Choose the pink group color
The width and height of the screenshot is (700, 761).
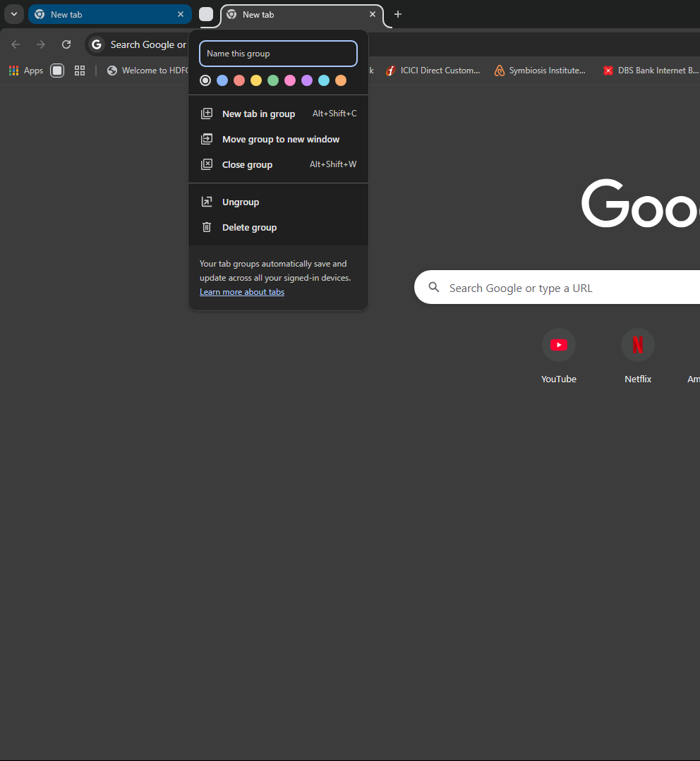point(290,80)
